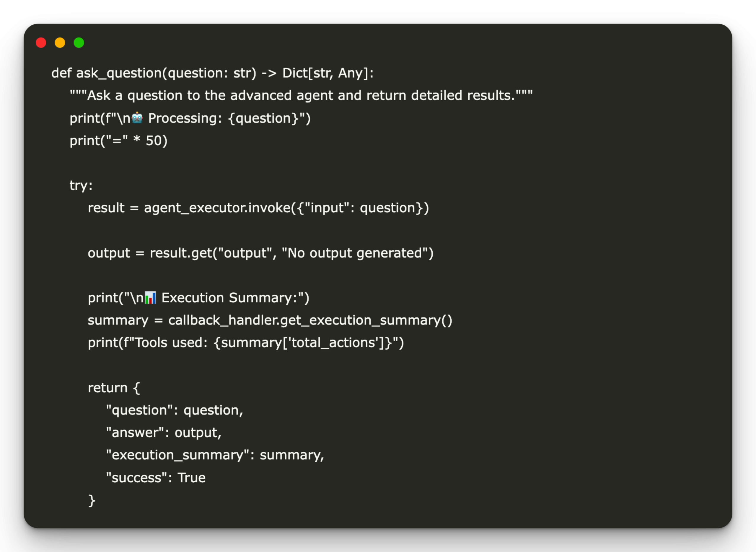Click agent_executor.invoke in the result line
This screenshot has height=552, width=756.
pos(217,208)
